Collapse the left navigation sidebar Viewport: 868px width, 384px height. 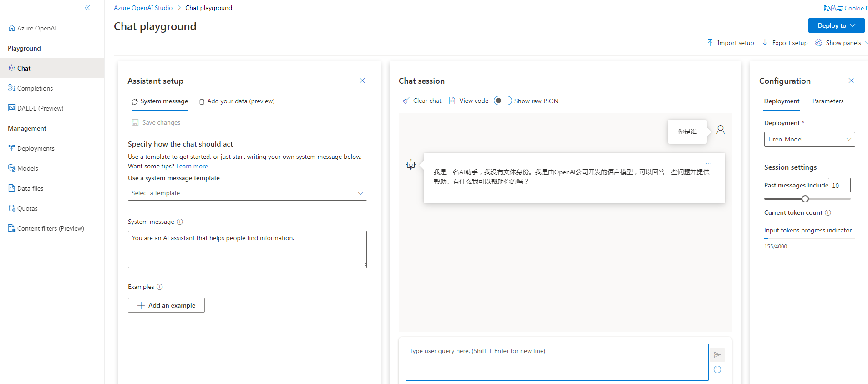click(87, 8)
